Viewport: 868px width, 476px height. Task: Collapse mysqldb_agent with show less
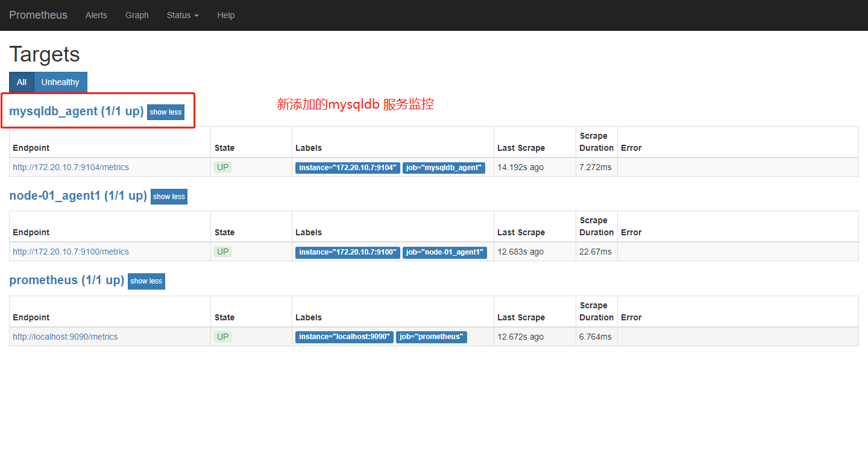coord(166,112)
